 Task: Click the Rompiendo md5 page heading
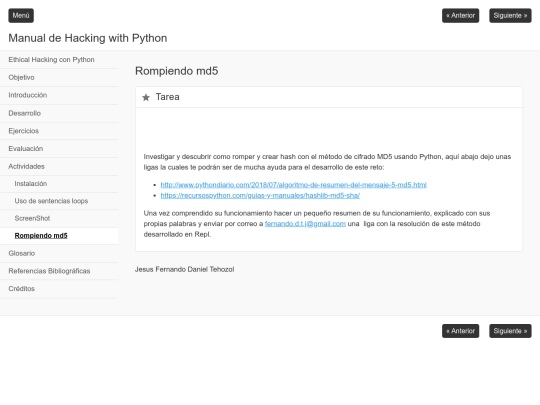176,71
